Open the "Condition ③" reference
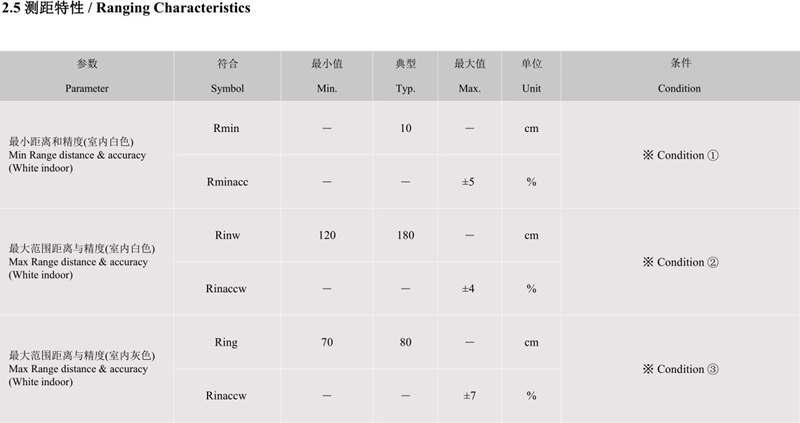Image resolution: width=800 pixels, height=423 pixels. coord(680,369)
